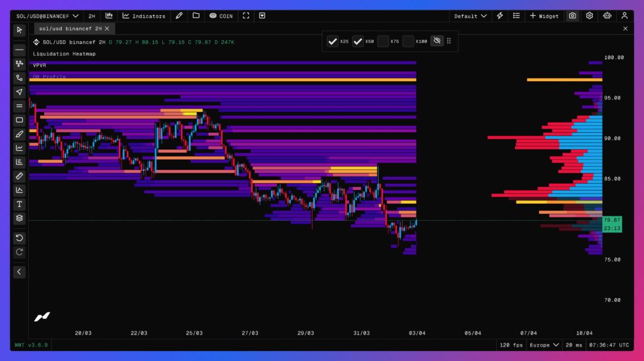Select the cursor pointer tool
Image resolution: width=644 pixels, height=361 pixels.
19,30
